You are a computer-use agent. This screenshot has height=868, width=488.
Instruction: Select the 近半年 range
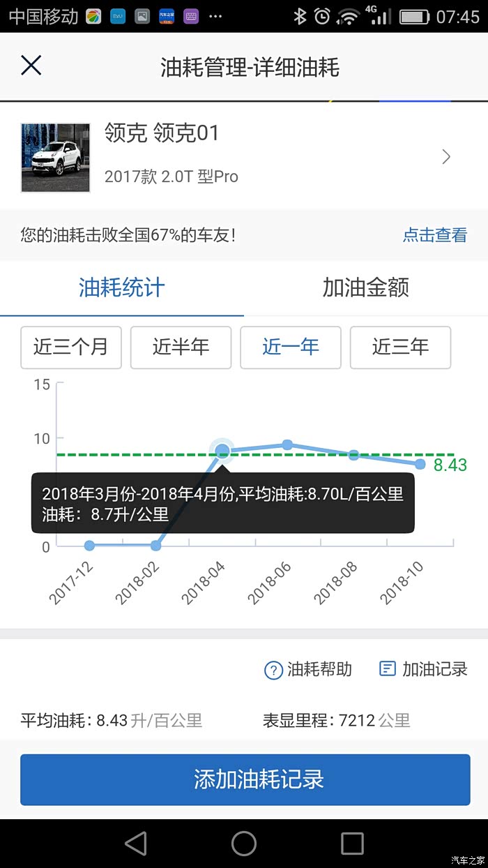coord(181,347)
